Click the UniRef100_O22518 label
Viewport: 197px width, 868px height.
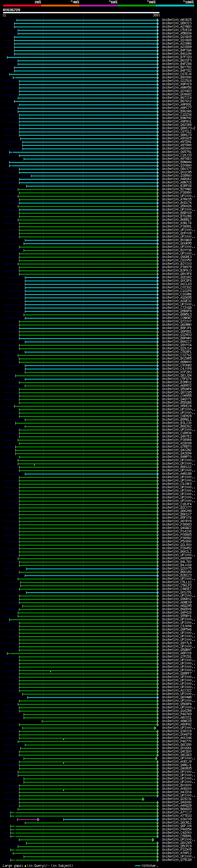(x=176, y=81)
